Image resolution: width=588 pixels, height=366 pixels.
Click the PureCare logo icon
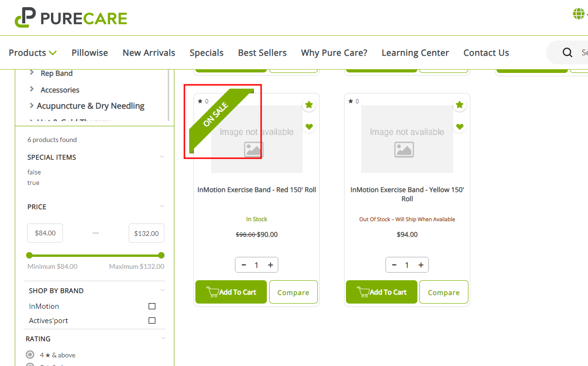[x=25, y=18]
